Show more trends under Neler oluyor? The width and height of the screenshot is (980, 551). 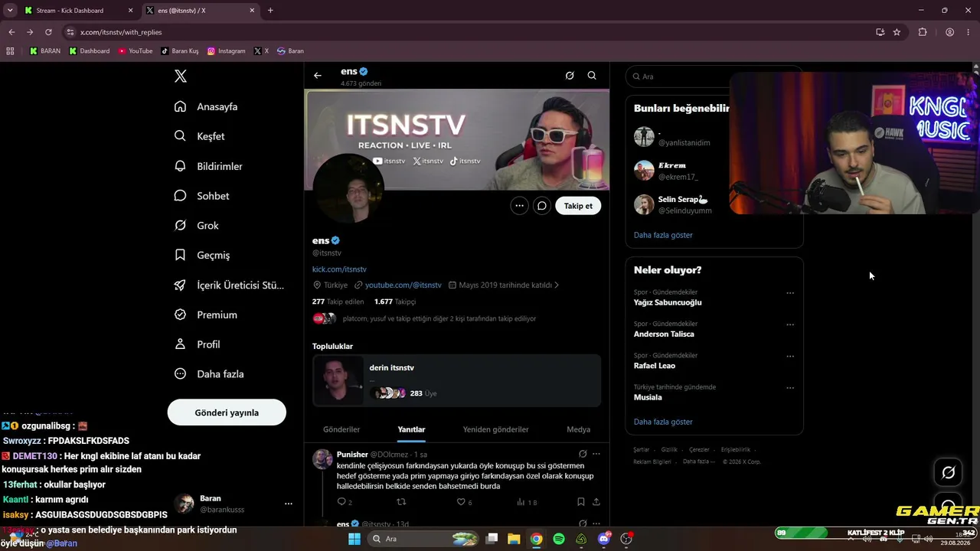click(x=663, y=422)
